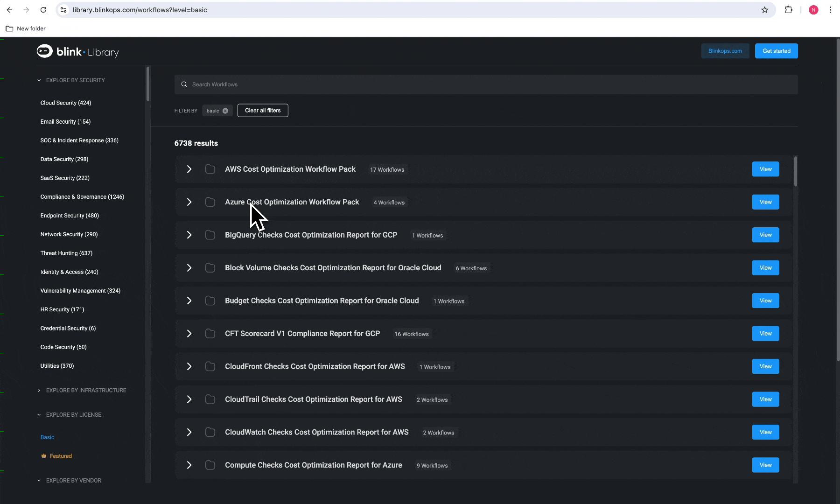Click folder icon of Budget Checks report
Viewport: 840px width, 504px height.
210,301
